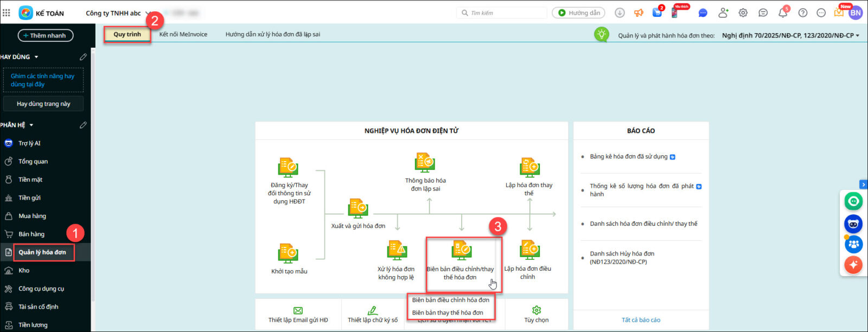Open 'Thiết lập Email gửi HĐ' envelope icon
Image resolution: width=868 pixels, height=332 pixels.
pyautogui.click(x=298, y=311)
